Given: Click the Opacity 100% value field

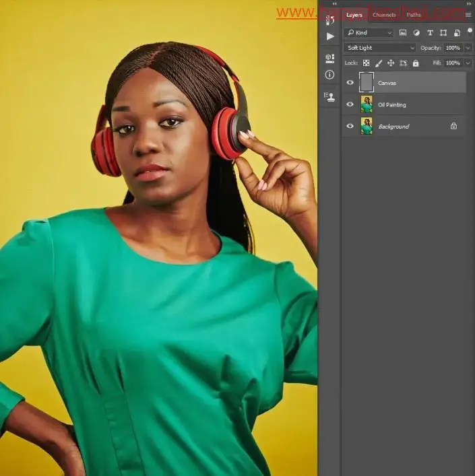Looking at the screenshot, I should coord(453,48).
